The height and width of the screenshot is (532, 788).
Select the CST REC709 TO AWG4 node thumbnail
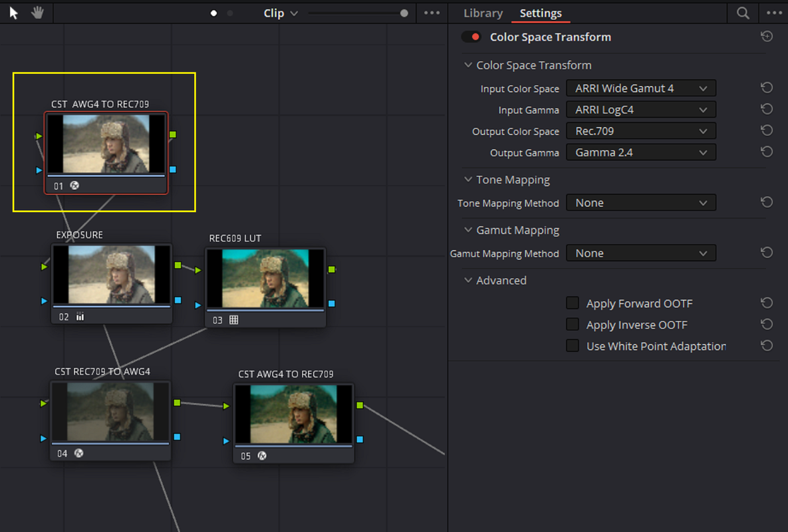pyautogui.click(x=110, y=412)
